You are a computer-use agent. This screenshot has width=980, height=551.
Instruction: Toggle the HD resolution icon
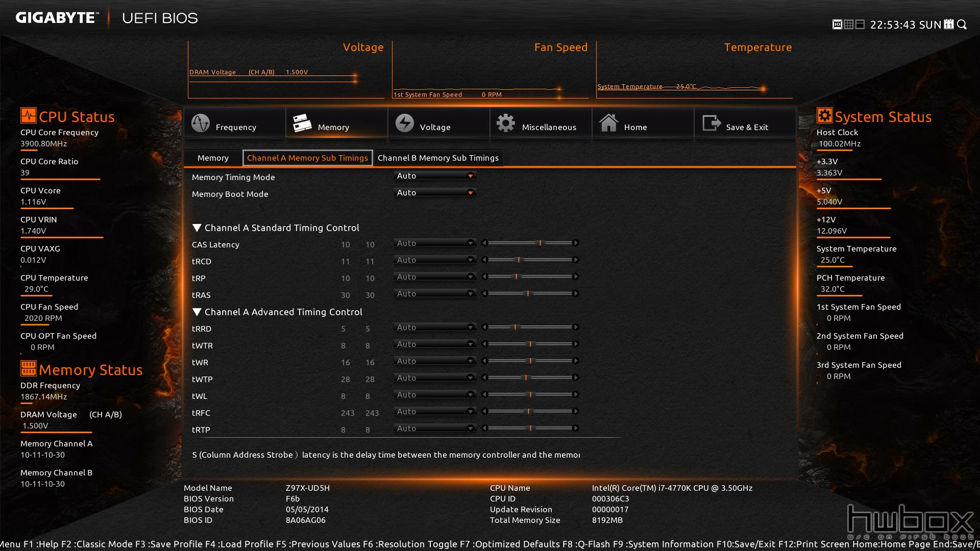(x=837, y=24)
